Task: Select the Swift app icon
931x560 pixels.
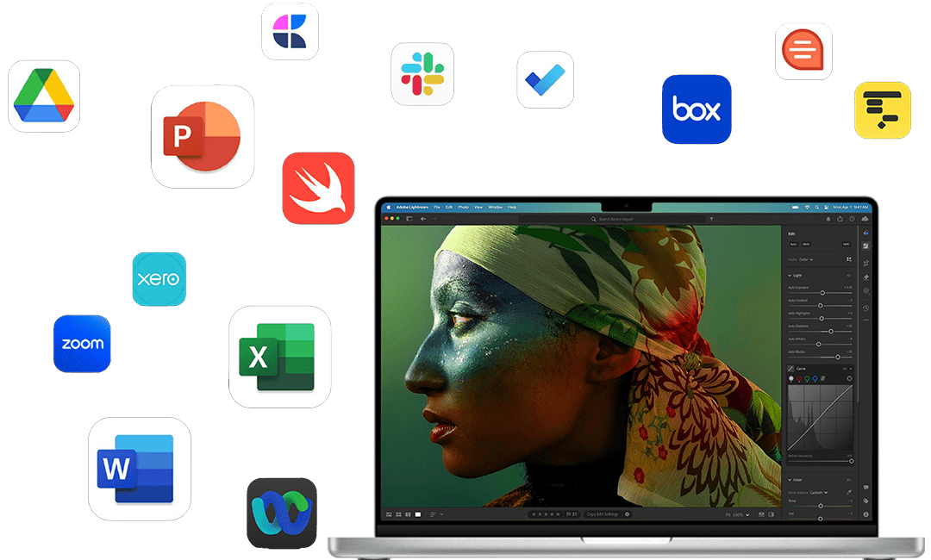Action: pos(319,189)
